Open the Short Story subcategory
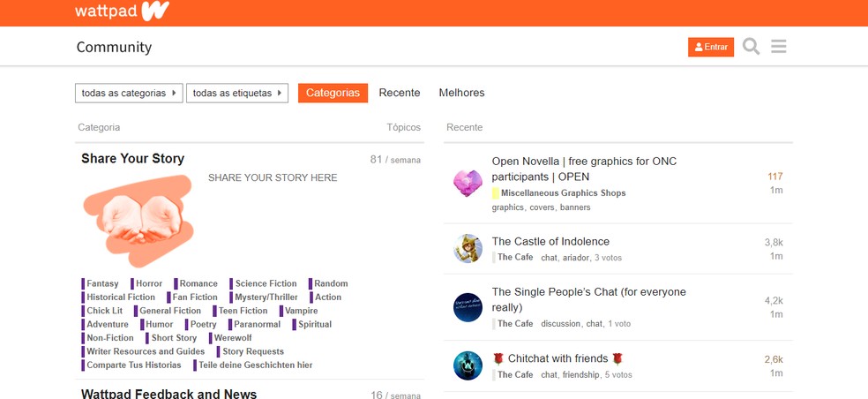Screen dimensions: 868x399 (174, 338)
